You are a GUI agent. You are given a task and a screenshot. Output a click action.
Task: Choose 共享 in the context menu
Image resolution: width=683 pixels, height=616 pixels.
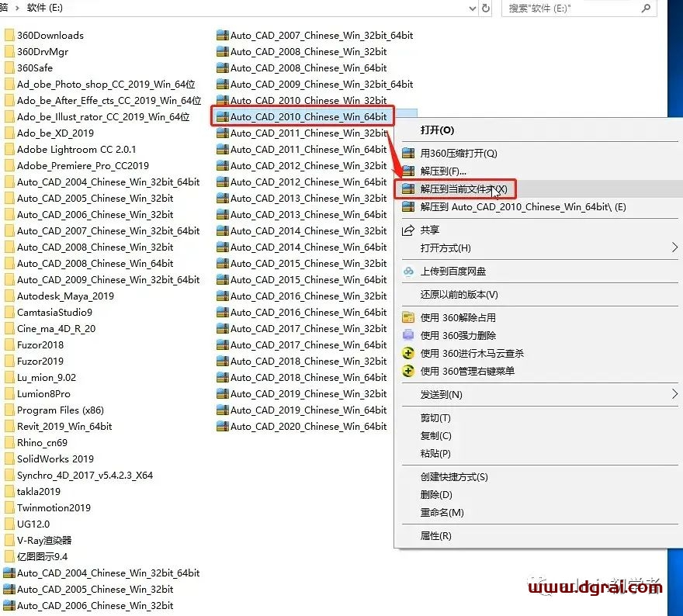[429, 230]
